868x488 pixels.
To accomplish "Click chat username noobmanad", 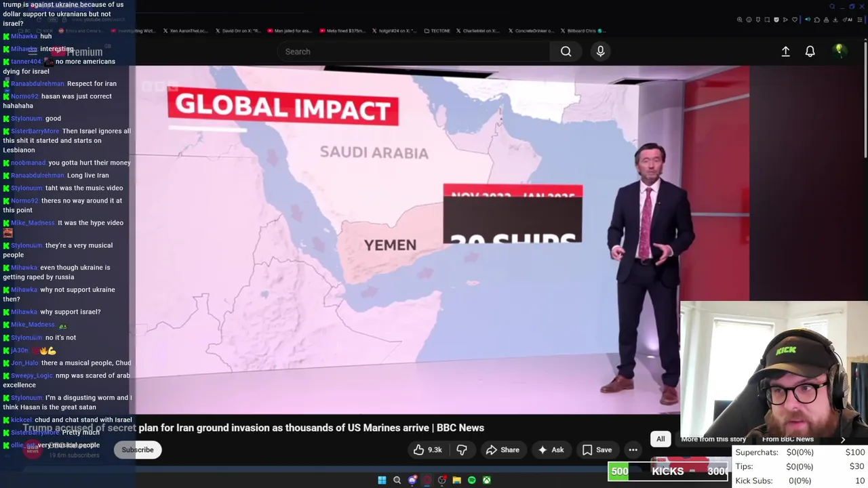I will click(28, 163).
